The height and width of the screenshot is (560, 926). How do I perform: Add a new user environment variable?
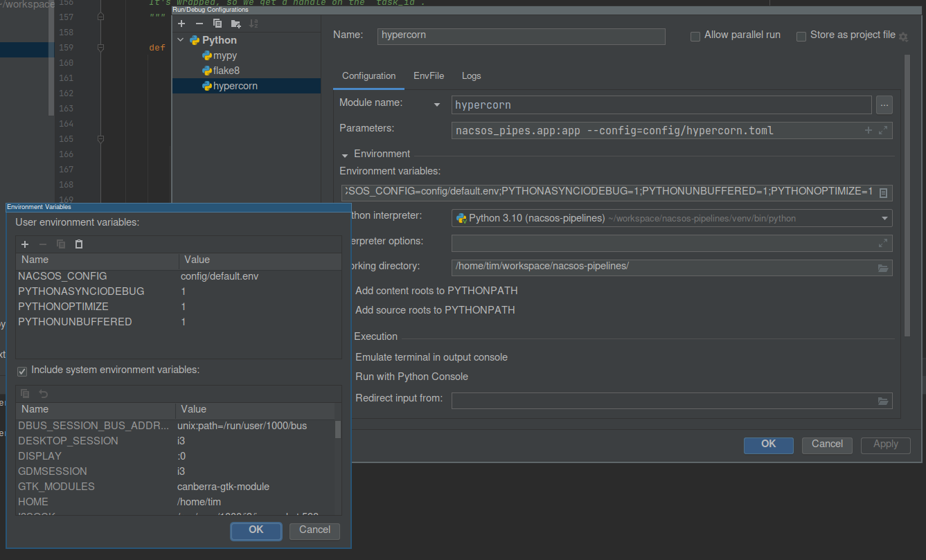pyautogui.click(x=25, y=244)
